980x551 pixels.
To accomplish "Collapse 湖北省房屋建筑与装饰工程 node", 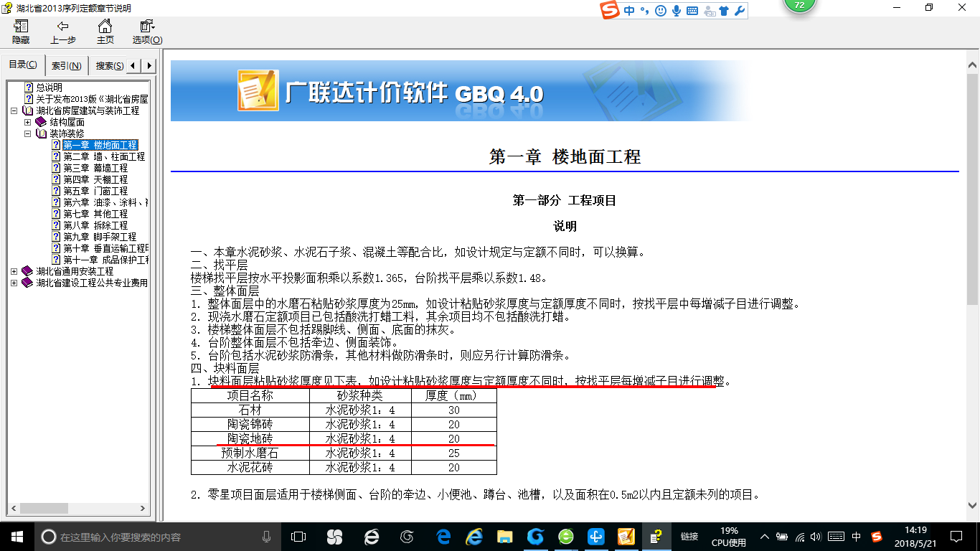I will point(14,110).
